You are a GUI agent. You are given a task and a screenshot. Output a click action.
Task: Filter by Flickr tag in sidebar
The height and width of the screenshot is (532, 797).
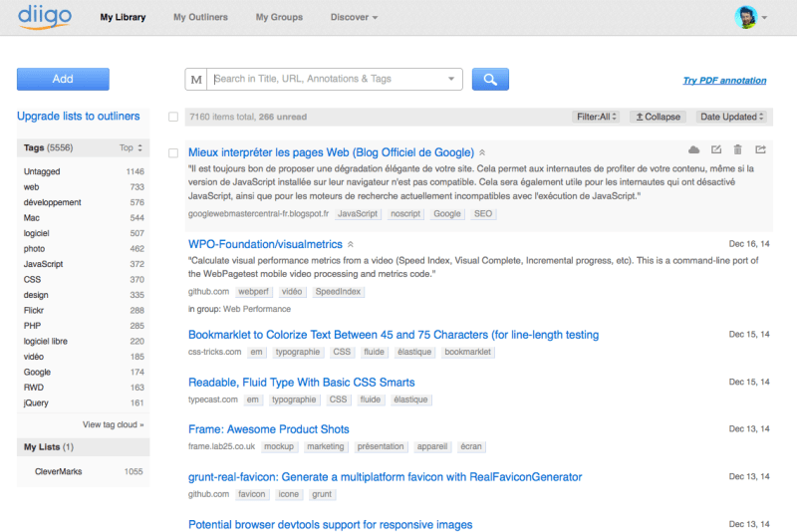click(x=34, y=311)
